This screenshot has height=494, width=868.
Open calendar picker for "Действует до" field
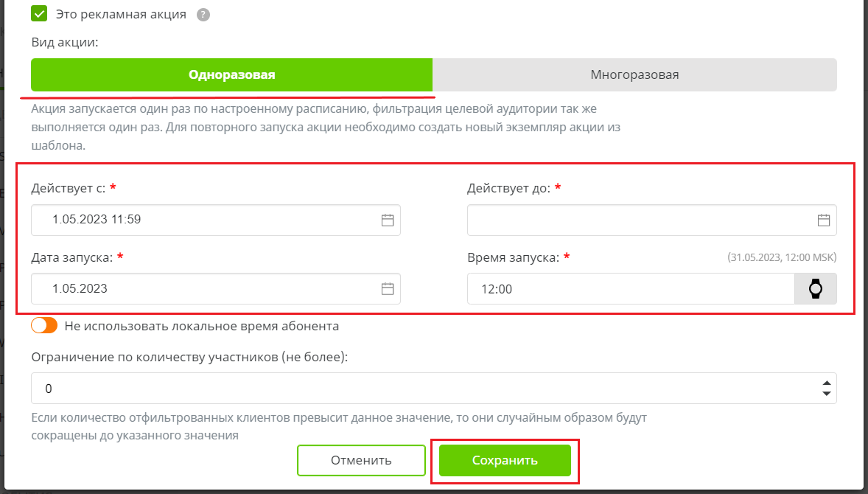(825, 220)
